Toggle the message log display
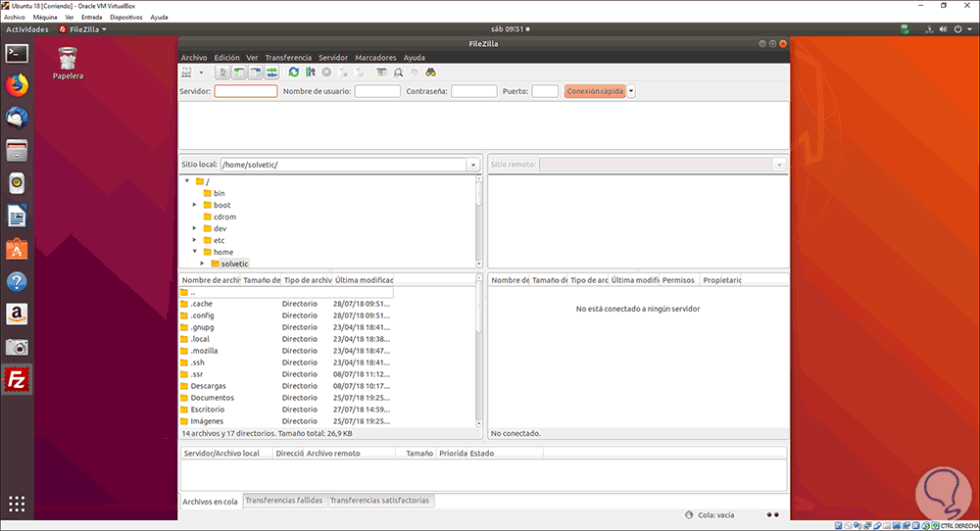 [x=222, y=72]
